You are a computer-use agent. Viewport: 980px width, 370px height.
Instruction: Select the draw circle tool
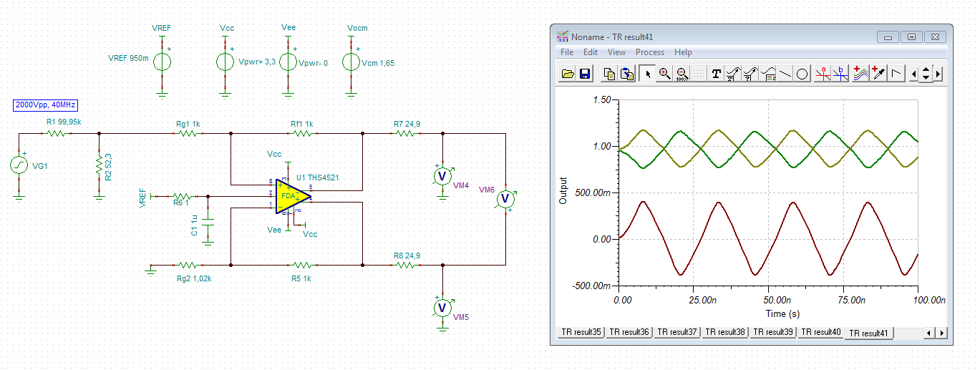pyautogui.click(x=802, y=73)
